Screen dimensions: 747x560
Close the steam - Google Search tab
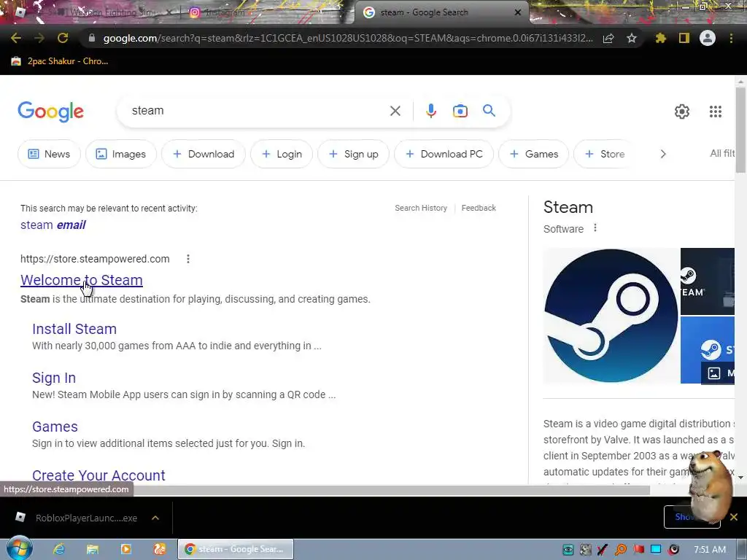tap(518, 12)
